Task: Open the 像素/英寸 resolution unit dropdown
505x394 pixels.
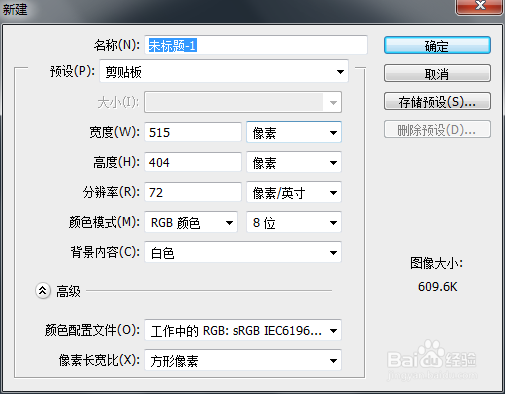Action: pos(294,192)
